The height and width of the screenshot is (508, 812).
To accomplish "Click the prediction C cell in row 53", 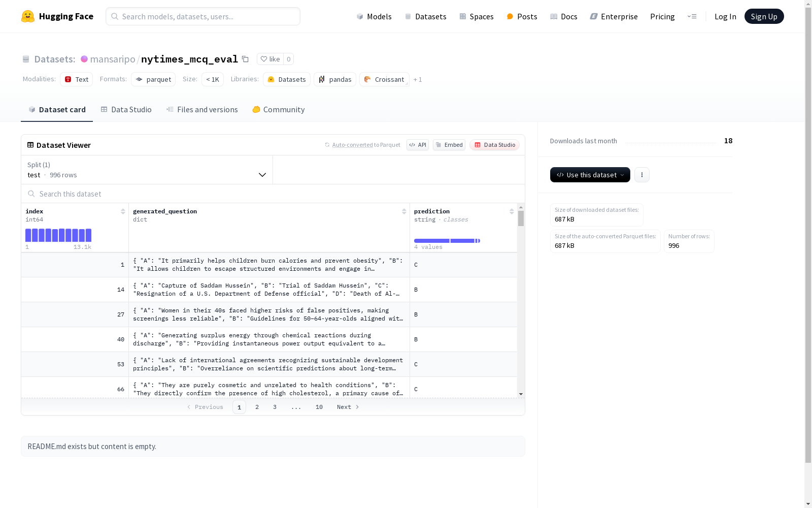I will pos(463,364).
